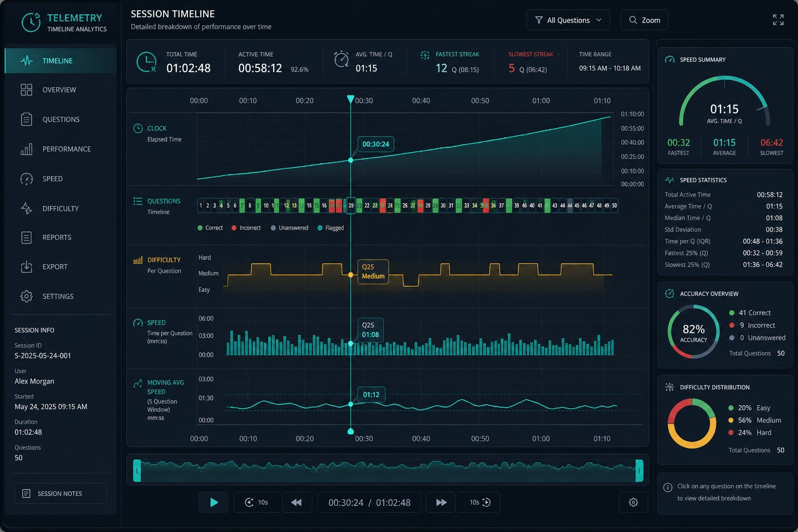
Task: Toggle fullscreen expand icon
Action: [x=778, y=20]
